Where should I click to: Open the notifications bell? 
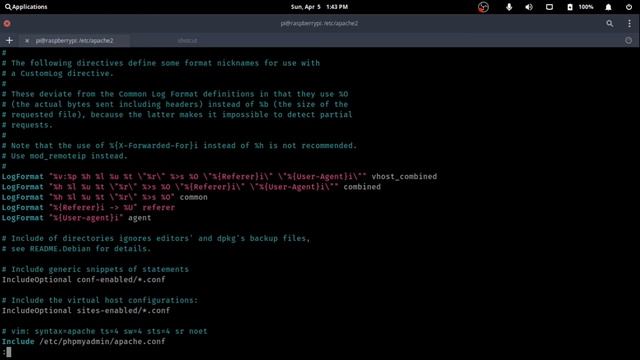(x=608, y=7)
